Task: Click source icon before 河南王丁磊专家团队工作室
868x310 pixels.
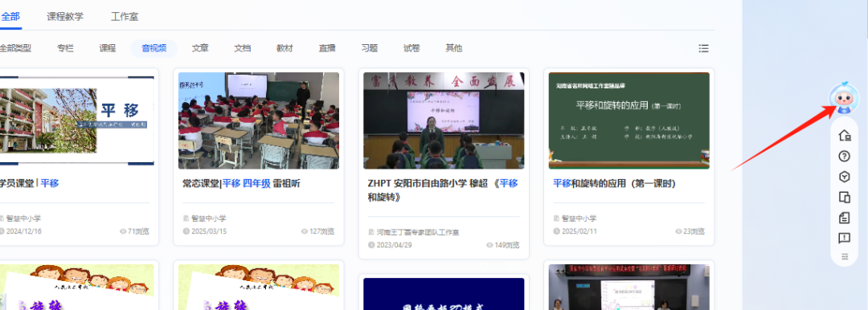Action: click(x=371, y=232)
